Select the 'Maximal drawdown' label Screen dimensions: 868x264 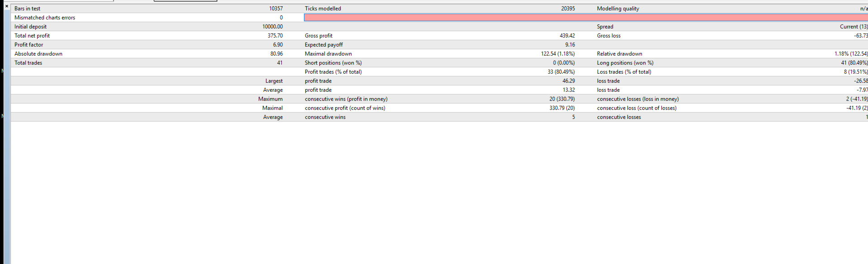click(x=328, y=54)
